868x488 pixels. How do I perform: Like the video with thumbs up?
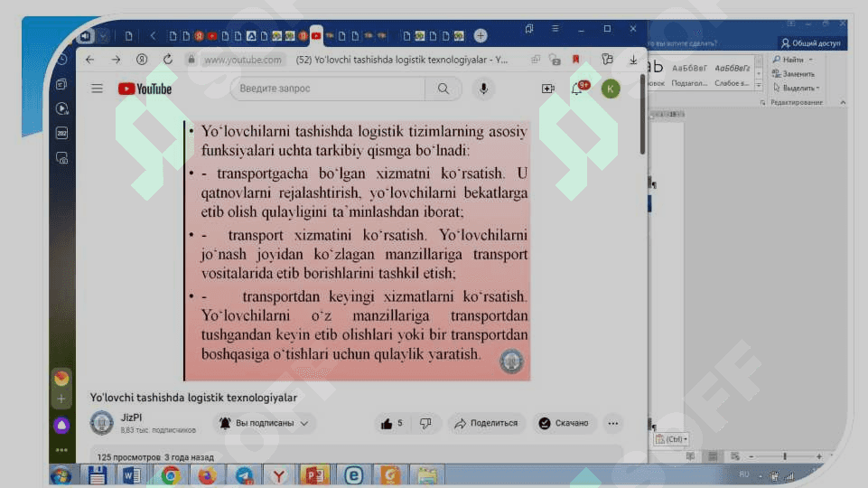click(x=391, y=423)
